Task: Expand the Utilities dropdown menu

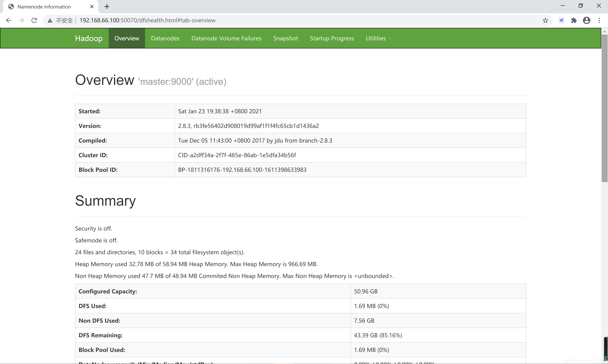Action: (378, 38)
